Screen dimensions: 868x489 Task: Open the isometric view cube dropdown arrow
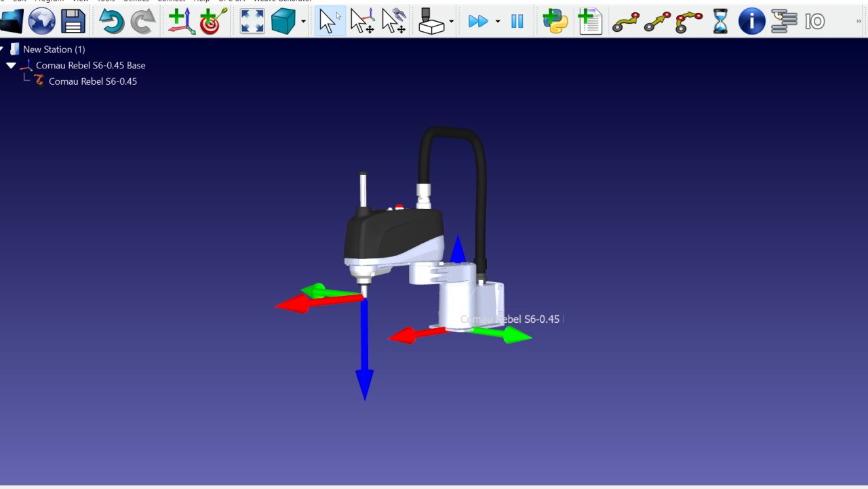tap(303, 22)
